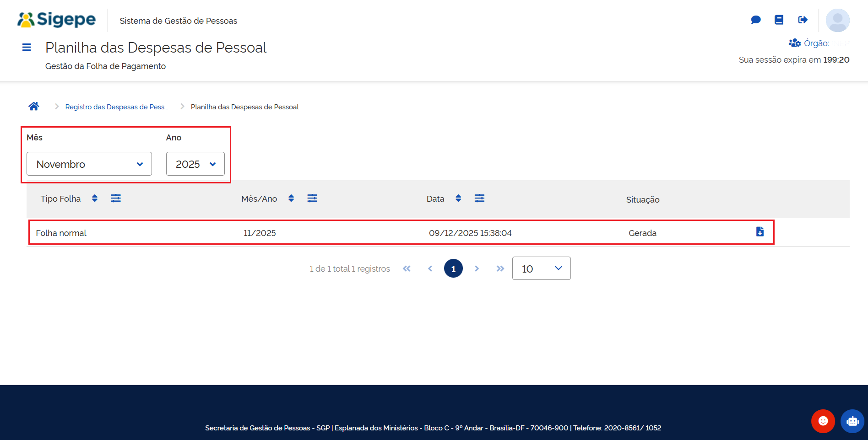The width and height of the screenshot is (868, 440).
Task: Open the filter for Data column
Action: (x=479, y=198)
